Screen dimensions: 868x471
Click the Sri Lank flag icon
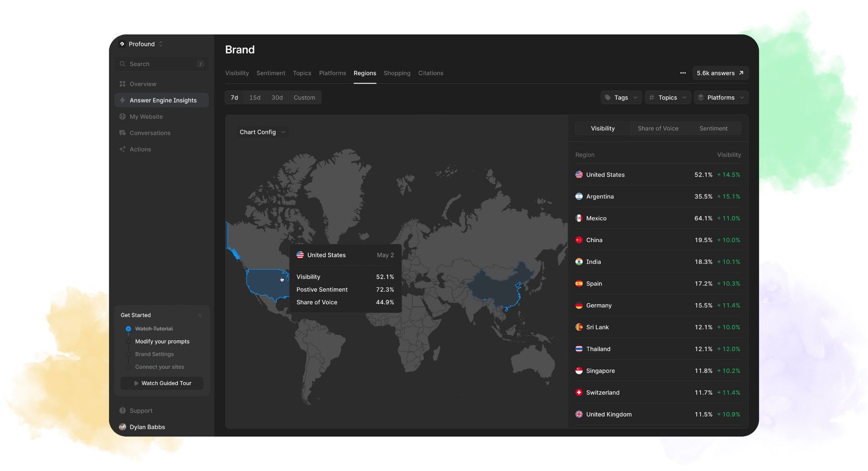coord(579,327)
